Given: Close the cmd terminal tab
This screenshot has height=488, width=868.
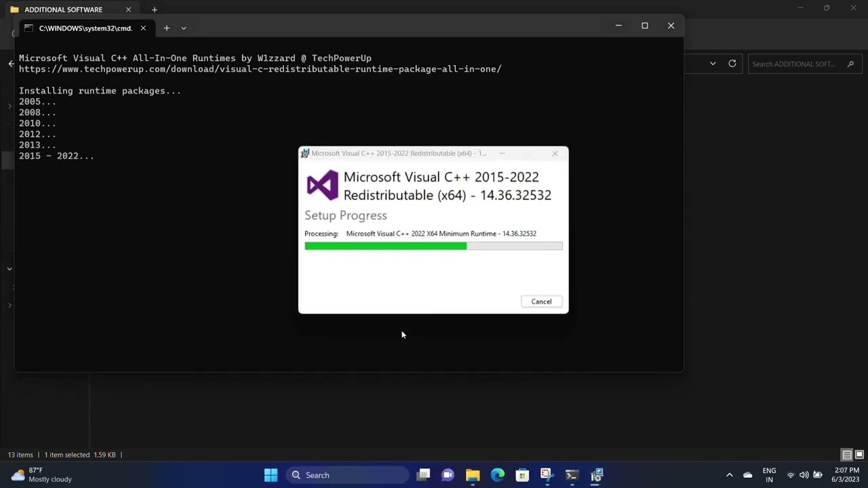Looking at the screenshot, I should coord(143,28).
